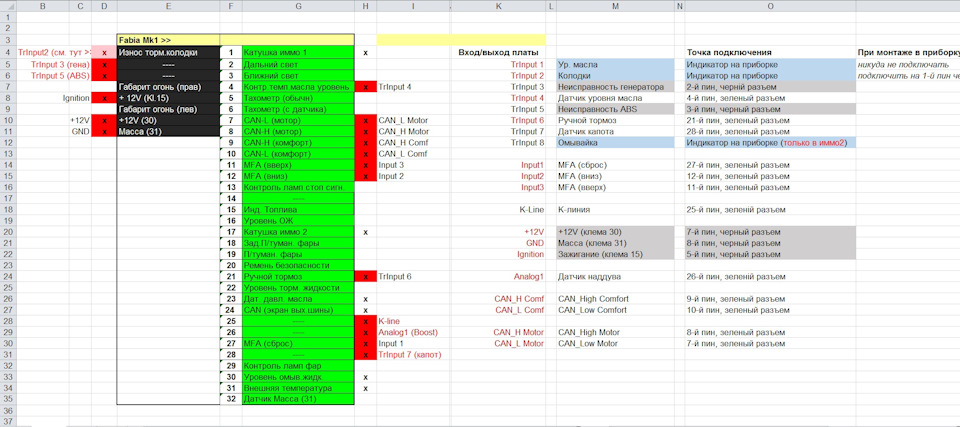Select the "Неисправность генератора" cell
Viewport: 960px width, 427px height.
[x=615, y=87]
